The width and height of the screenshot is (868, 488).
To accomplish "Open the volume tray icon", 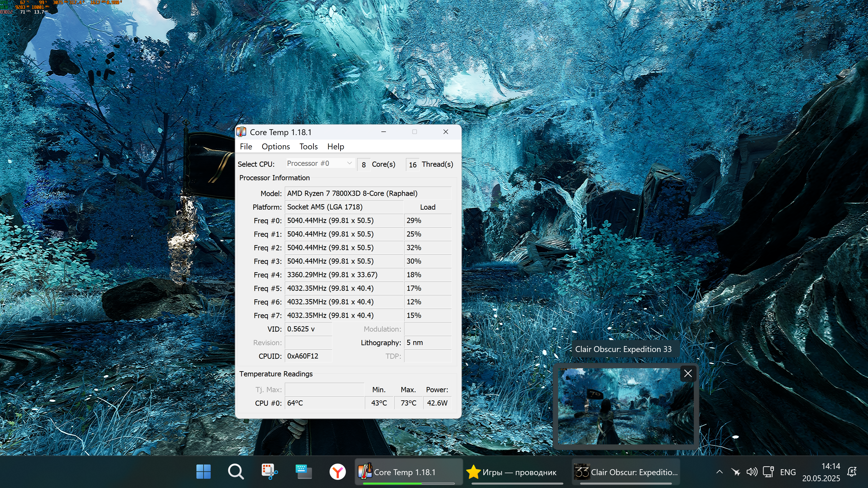I will 752,472.
